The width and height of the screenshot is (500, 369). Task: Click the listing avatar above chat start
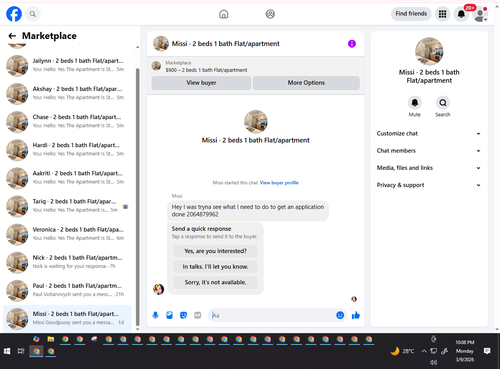point(256,122)
